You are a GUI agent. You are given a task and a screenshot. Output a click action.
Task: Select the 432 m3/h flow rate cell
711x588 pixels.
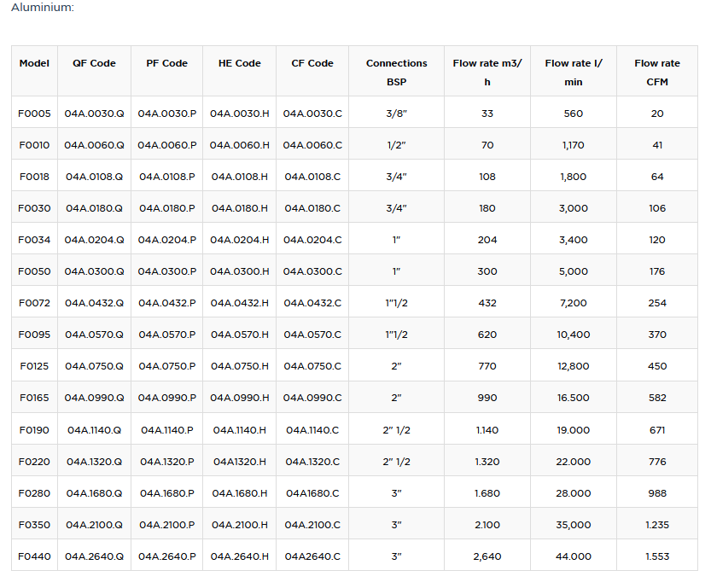coord(487,303)
